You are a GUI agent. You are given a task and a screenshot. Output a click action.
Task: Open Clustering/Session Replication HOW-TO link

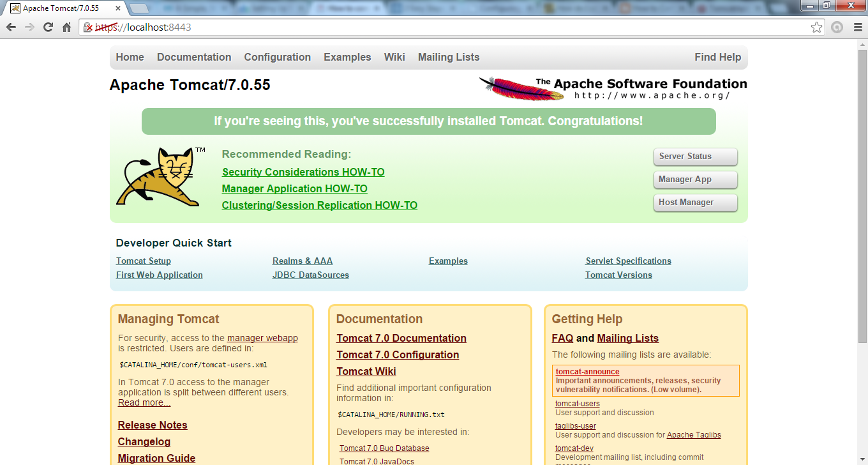tap(320, 205)
